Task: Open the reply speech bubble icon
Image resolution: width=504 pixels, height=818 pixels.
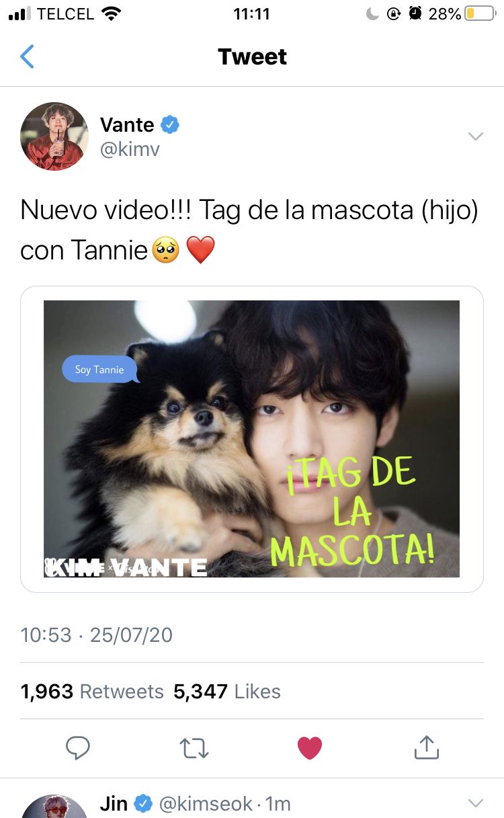Action: point(79,747)
